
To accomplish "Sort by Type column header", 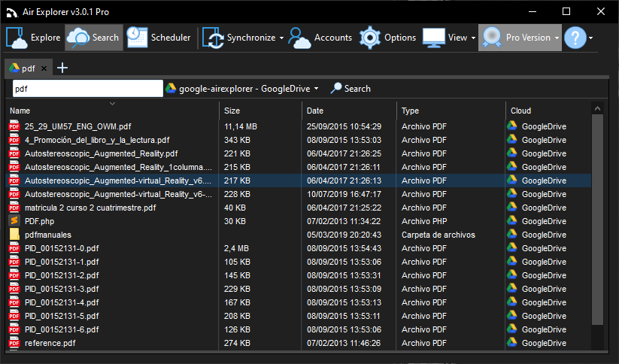I will pyautogui.click(x=451, y=111).
